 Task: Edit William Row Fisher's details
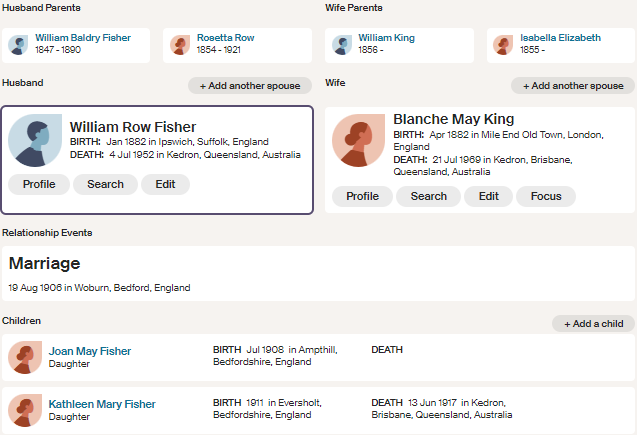point(165,184)
